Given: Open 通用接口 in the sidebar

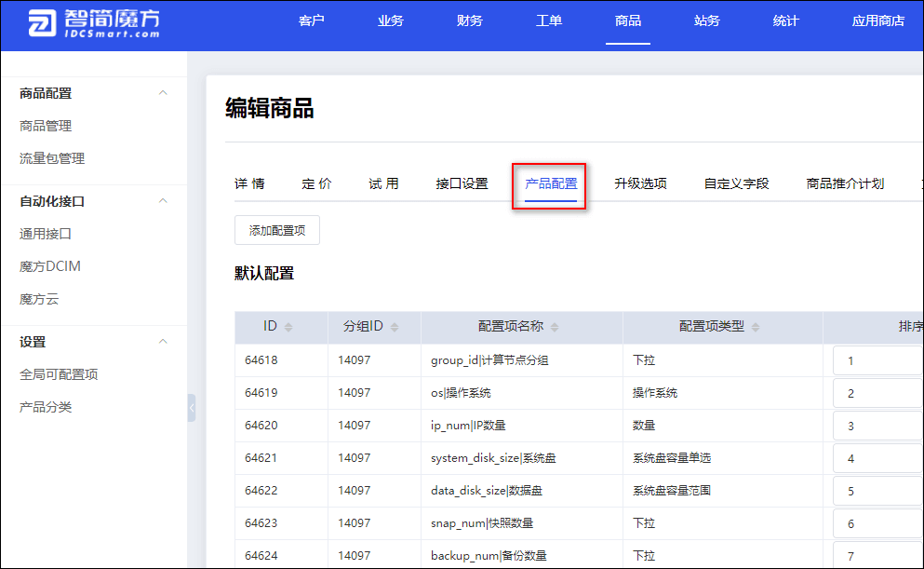Looking at the screenshot, I should coord(46,234).
